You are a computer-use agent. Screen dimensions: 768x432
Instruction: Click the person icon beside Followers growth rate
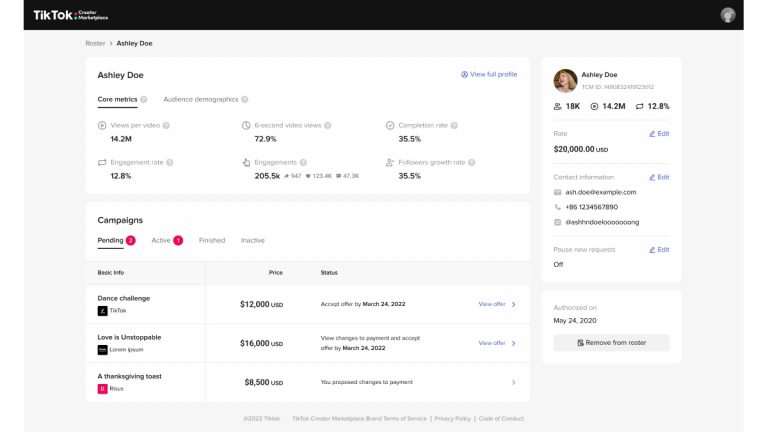click(390, 163)
